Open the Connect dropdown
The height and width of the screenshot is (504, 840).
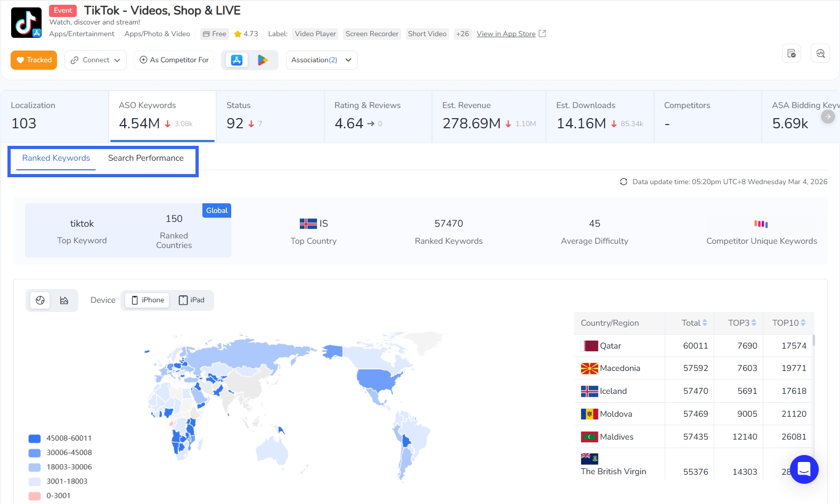[x=96, y=60]
